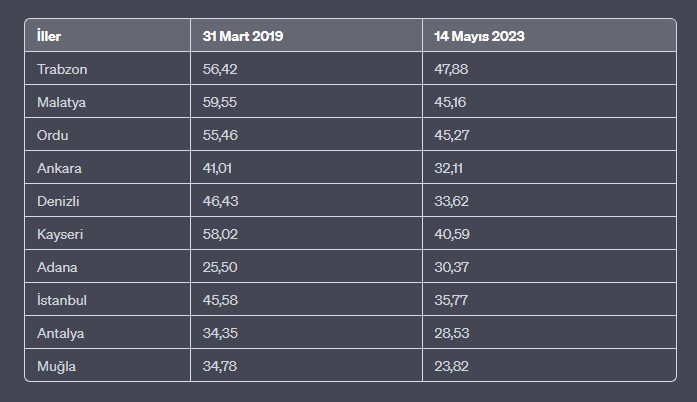Select the Ordu city cell
This screenshot has height=402, width=697.
pyautogui.click(x=53, y=134)
